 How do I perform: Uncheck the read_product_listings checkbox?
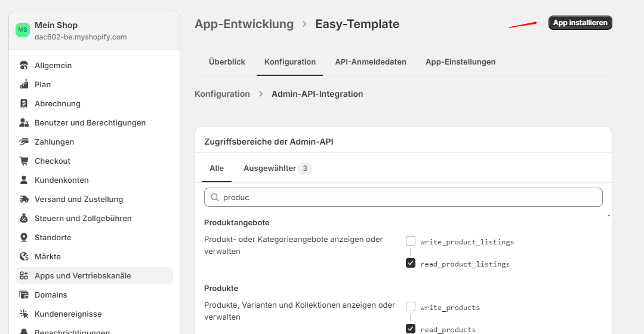click(x=411, y=263)
